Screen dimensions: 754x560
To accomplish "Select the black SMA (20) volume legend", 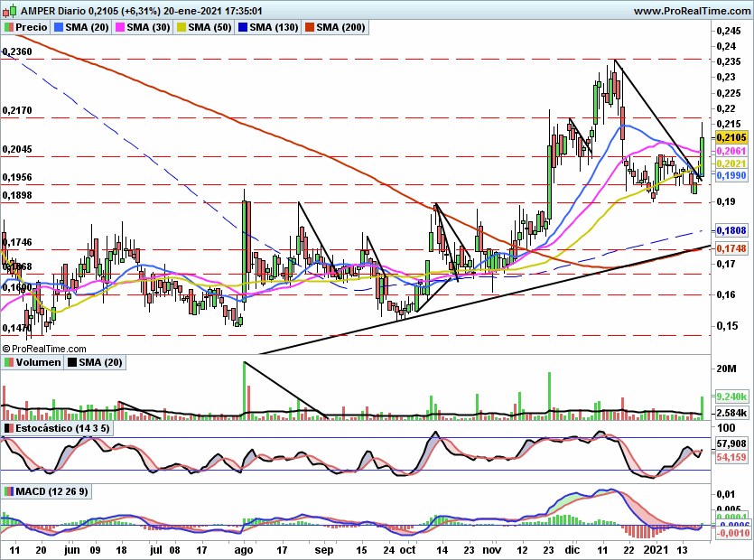I will pos(95,362).
